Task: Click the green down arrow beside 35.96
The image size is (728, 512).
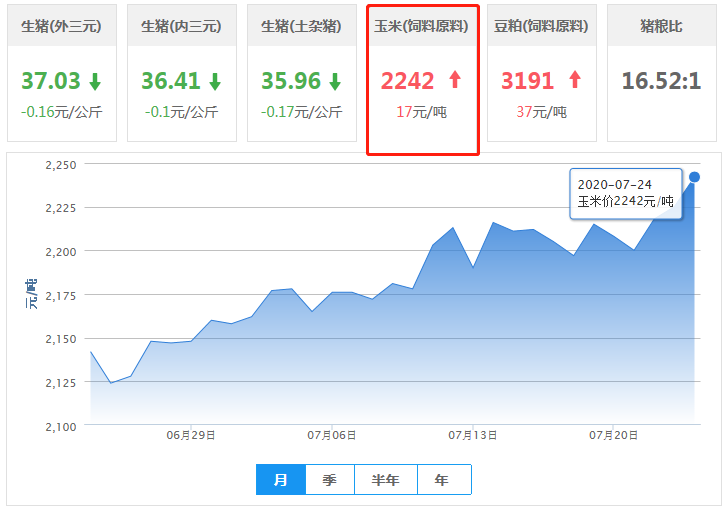Action: pyautogui.click(x=334, y=81)
